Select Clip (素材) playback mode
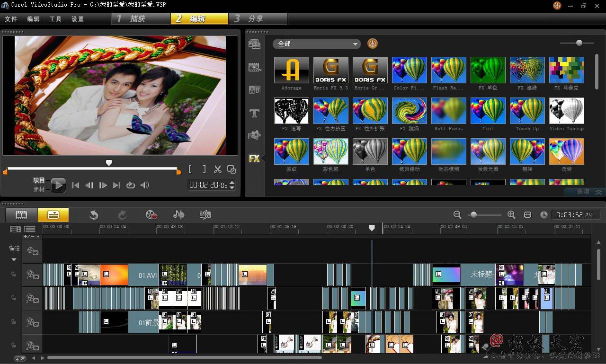Image resolution: width=606 pixels, height=364 pixels. pyautogui.click(x=39, y=189)
